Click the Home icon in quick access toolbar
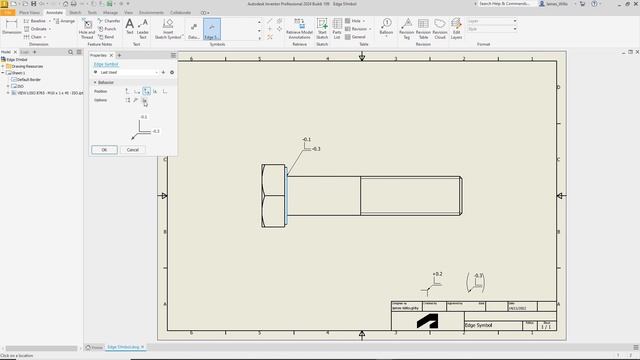 point(65,4)
